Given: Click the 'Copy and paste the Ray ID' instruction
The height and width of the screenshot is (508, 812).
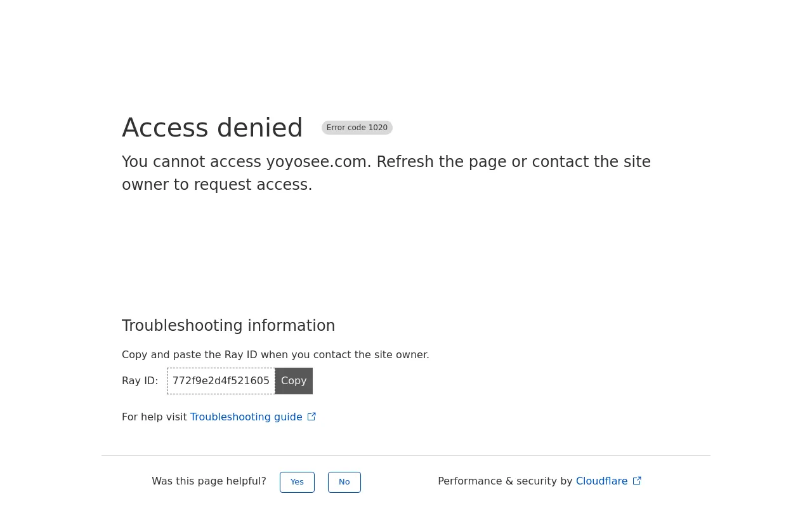Looking at the screenshot, I should [x=275, y=354].
